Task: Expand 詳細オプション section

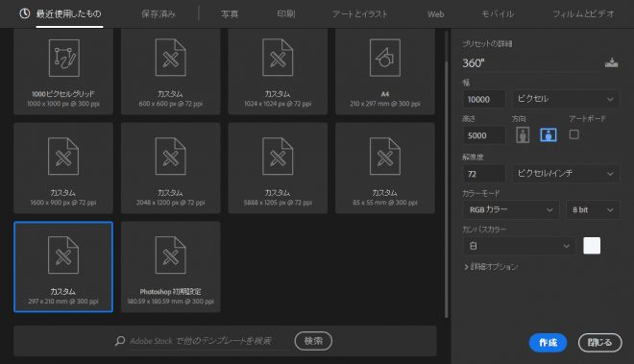Action: click(491, 267)
